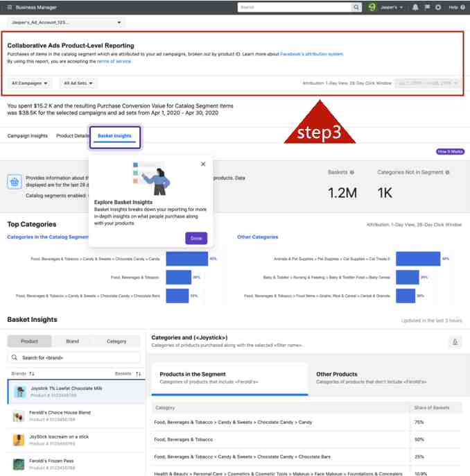Click the top bar search field

coord(295,7)
